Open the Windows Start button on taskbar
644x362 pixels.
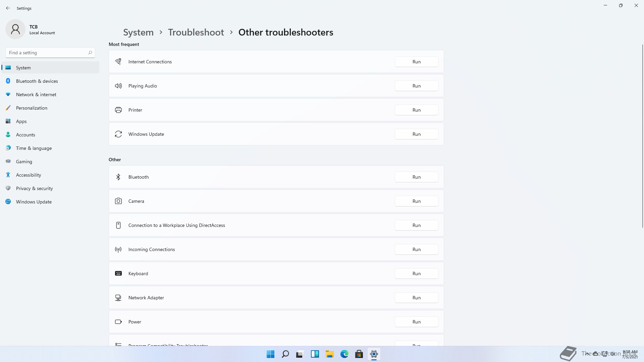(x=270, y=354)
